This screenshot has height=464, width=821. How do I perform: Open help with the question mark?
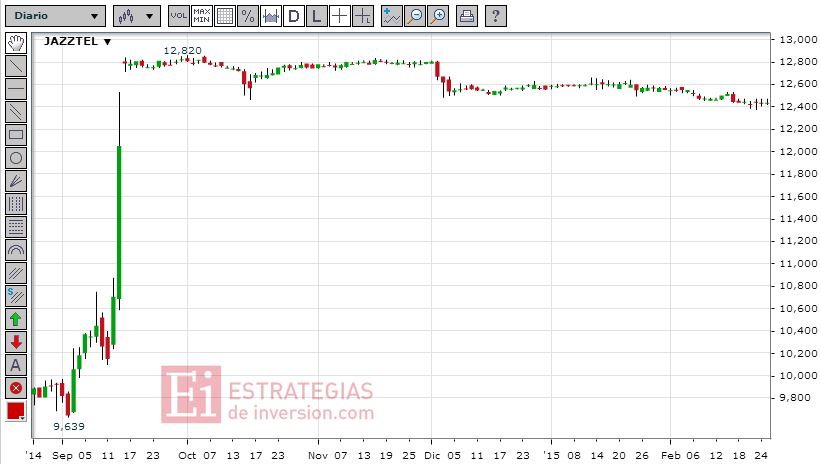(x=495, y=16)
